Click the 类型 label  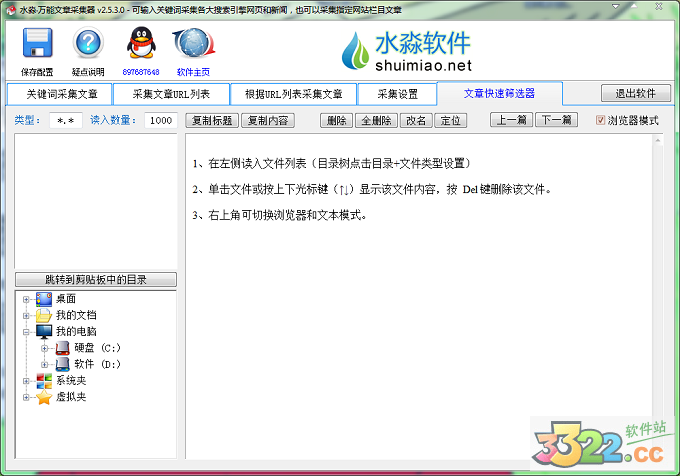tap(27, 120)
